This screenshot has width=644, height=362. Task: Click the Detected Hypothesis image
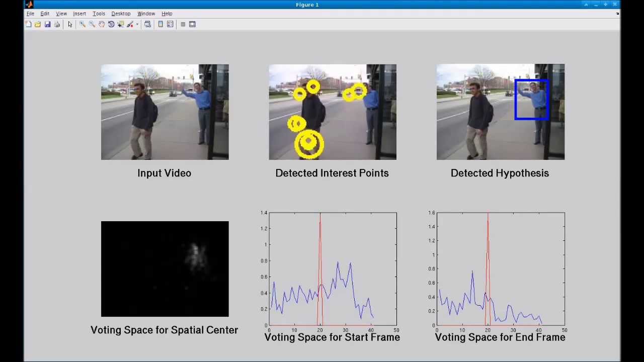(501, 112)
